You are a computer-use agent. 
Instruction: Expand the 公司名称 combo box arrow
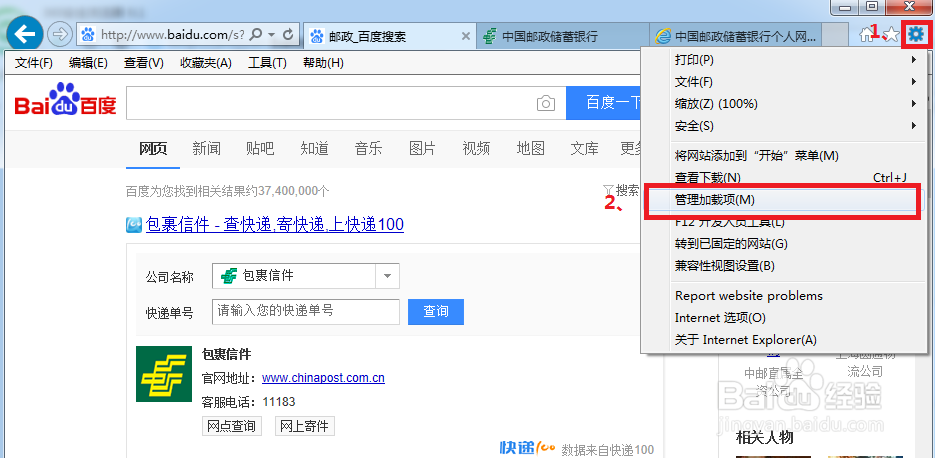387,276
